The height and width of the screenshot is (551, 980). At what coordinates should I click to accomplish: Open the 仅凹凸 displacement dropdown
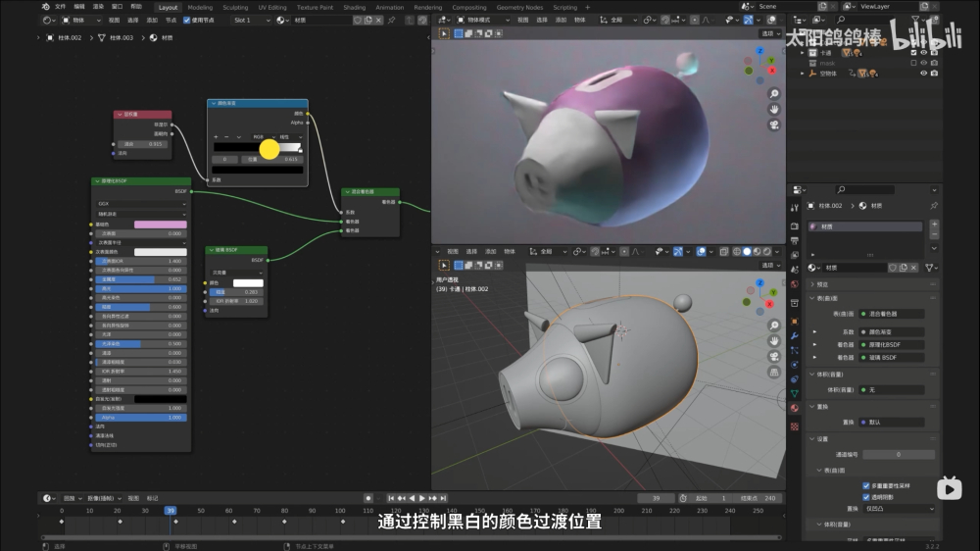[x=899, y=509]
